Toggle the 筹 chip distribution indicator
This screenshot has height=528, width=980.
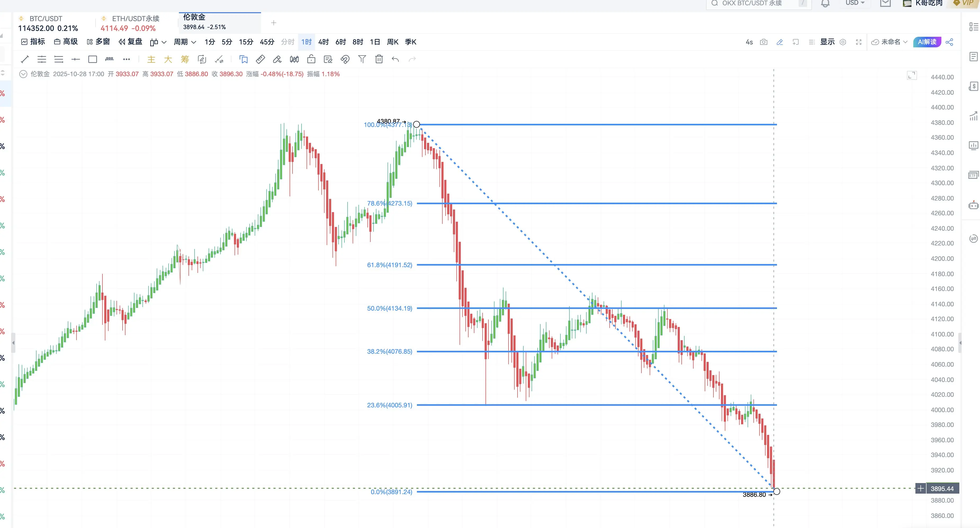tap(185, 59)
